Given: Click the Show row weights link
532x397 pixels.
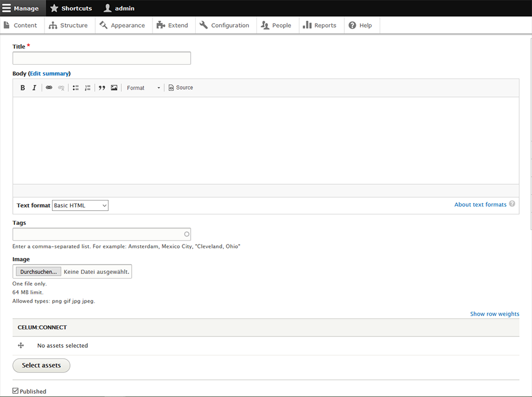Looking at the screenshot, I should [x=494, y=314].
